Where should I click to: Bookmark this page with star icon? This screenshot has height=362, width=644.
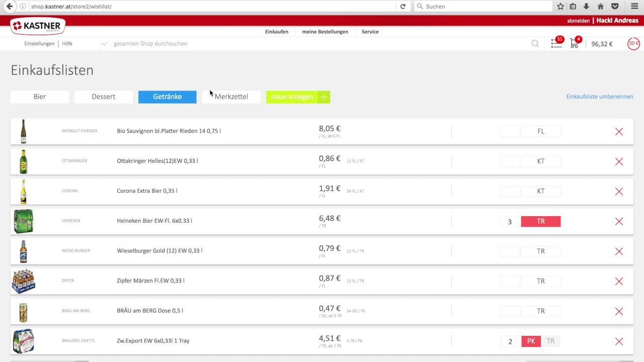coord(561,7)
